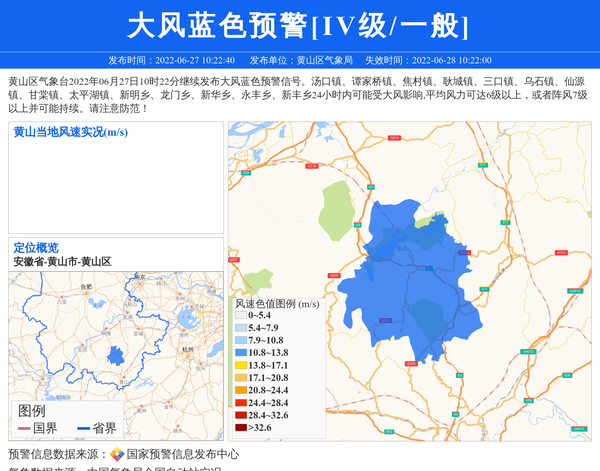Click the 合肥 city label on overview map
This screenshot has height=471, width=600.
pyautogui.click(x=86, y=287)
